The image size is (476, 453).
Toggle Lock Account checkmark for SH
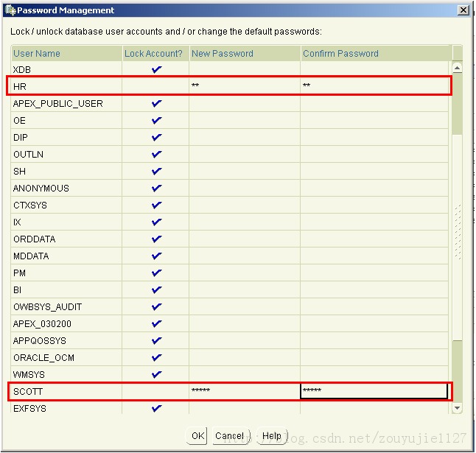pyautogui.click(x=156, y=172)
